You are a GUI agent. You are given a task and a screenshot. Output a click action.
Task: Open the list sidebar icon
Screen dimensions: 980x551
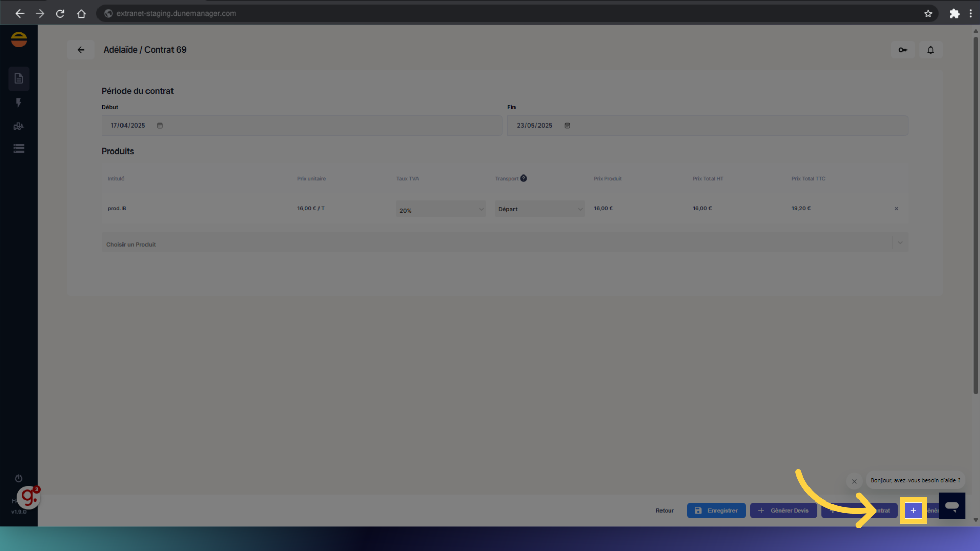coord(19,148)
